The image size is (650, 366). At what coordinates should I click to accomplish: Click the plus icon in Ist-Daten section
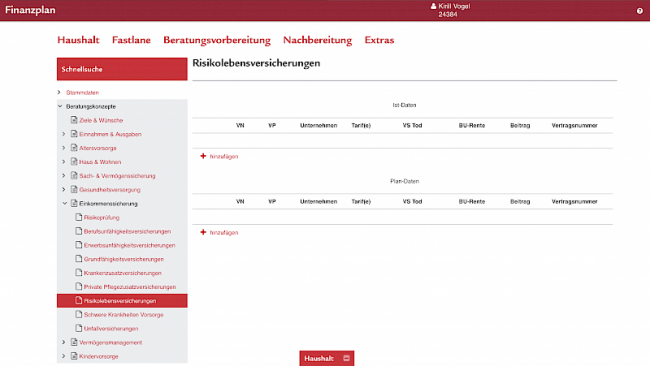click(203, 156)
